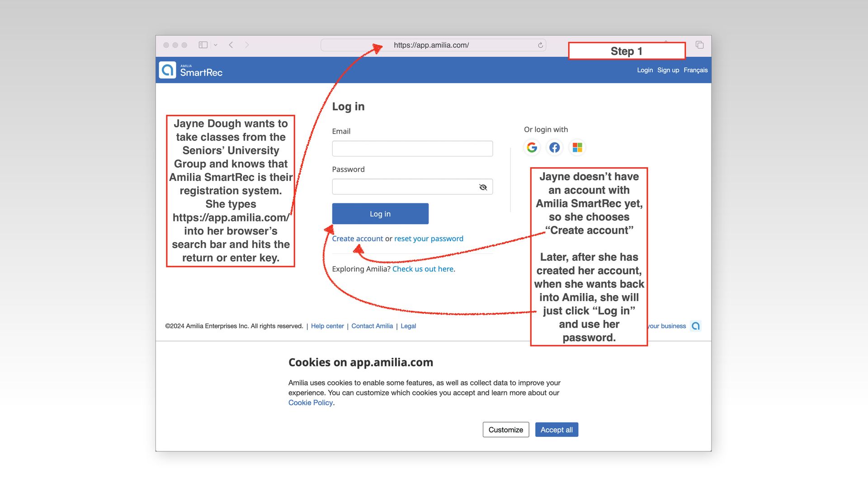868x488 pixels.
Task: Reload the page in the address bar
Action: click(x=540, y=45)
